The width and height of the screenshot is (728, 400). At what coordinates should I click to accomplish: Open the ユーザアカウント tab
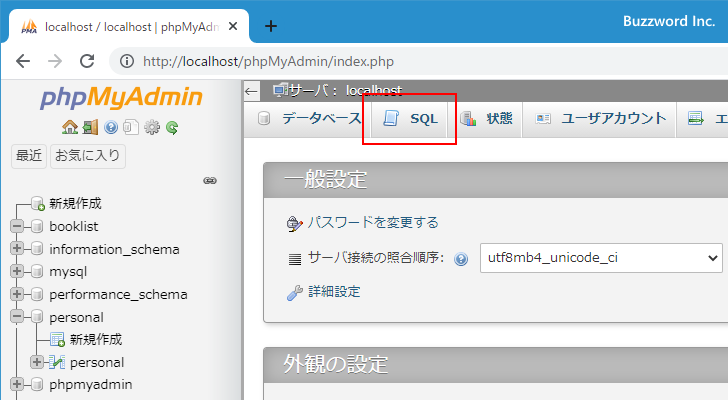[599, 119]
